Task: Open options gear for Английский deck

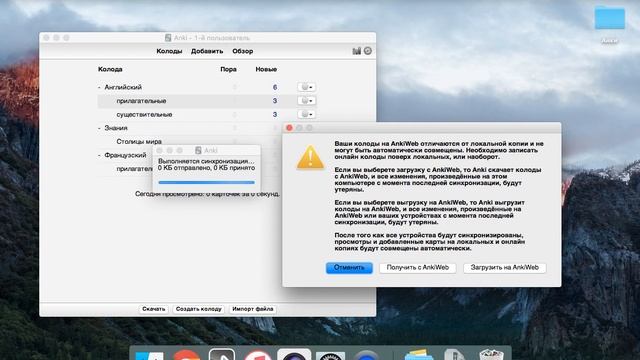Action: point(307,87)
